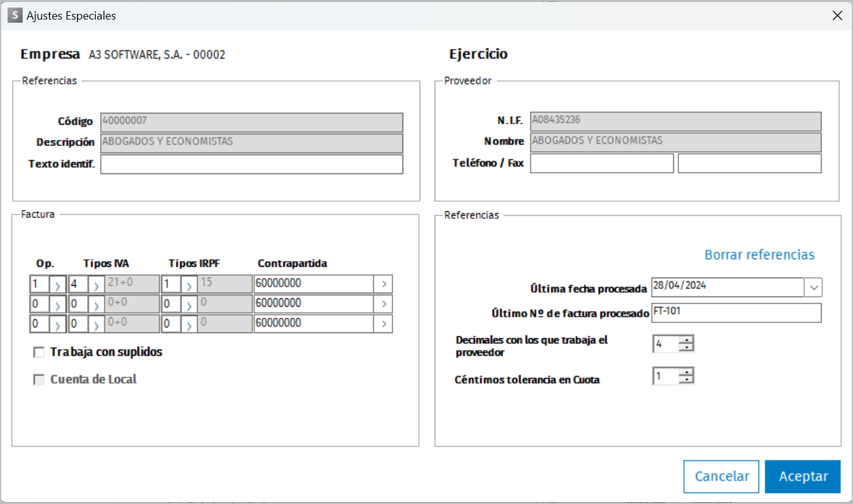This screenshot has height=504, width=853.
Task: Click the Teléfono input field
Action: click(602, 163)
